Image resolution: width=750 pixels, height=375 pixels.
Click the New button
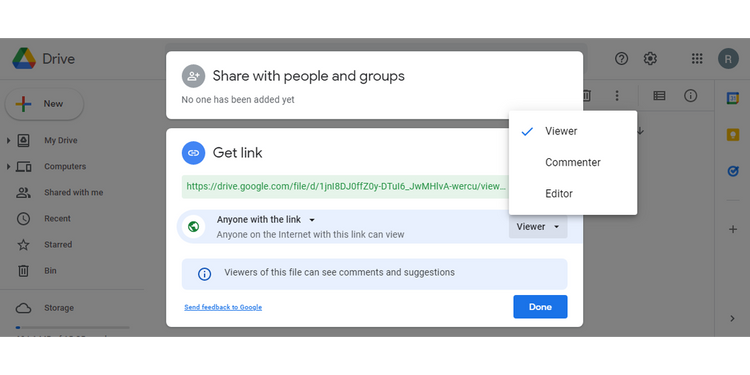click(44, 104)
